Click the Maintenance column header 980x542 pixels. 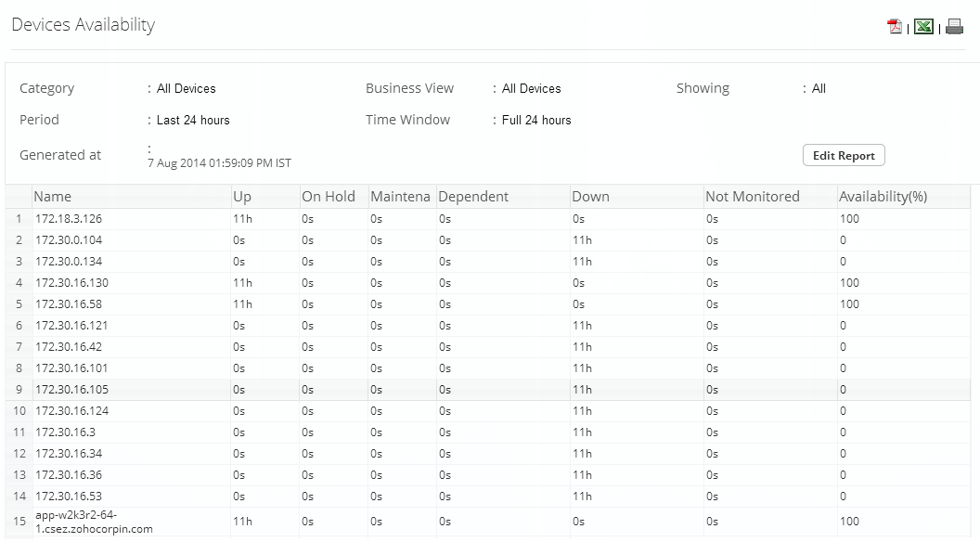click(400, 197)
